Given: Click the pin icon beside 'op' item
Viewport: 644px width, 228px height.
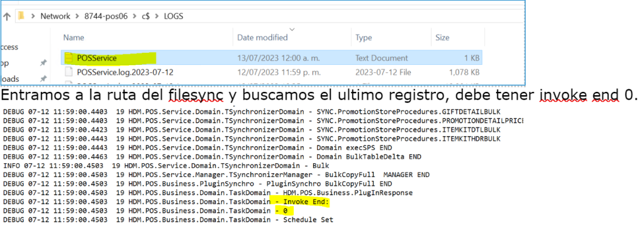Looking at the screenshot, I should click(x=43, y=63).
